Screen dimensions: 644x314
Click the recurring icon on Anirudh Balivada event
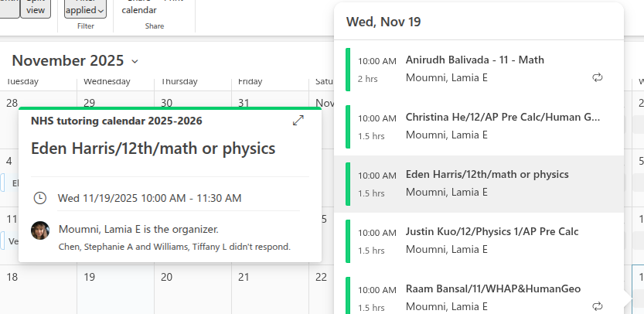(x=597, y=77)
